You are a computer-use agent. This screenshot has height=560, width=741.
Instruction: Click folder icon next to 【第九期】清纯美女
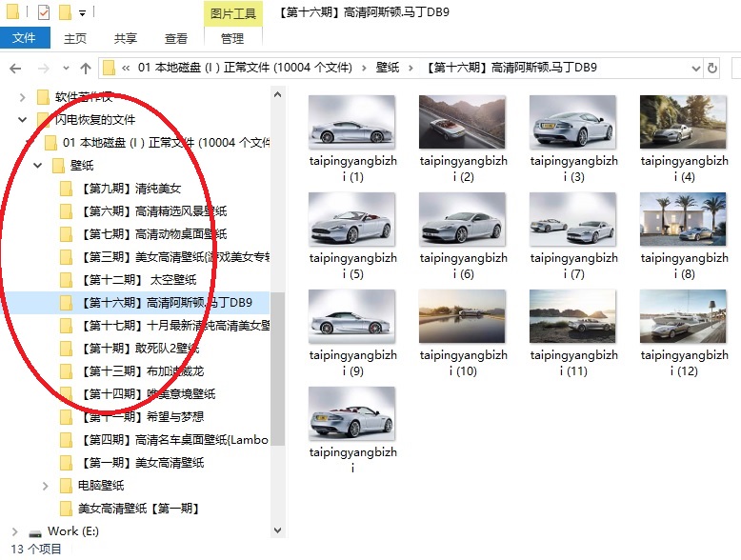(66, 189)
